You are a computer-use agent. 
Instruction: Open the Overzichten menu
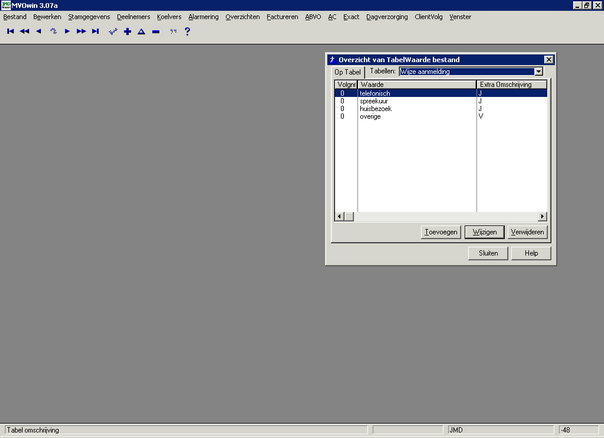[243, 17]
